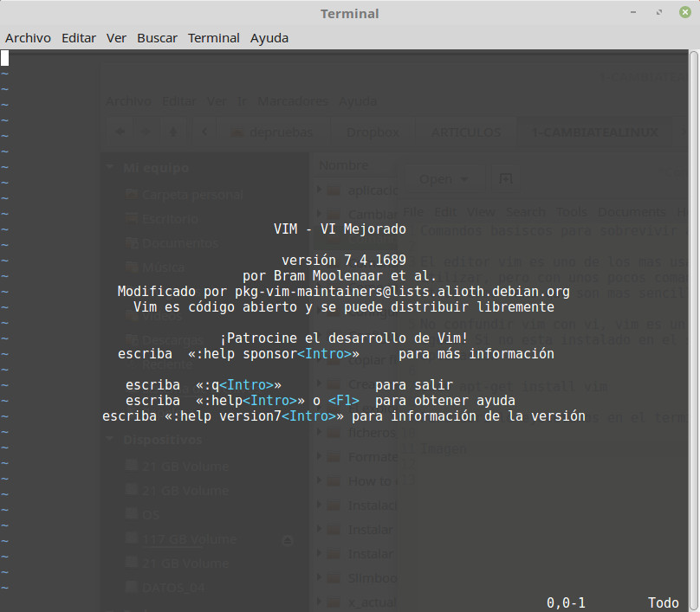Select 'DATOS_04' device in file manager sidebar
Image resolution: width=700 pixels, height=612 pixels.
(x=166, y=588)
